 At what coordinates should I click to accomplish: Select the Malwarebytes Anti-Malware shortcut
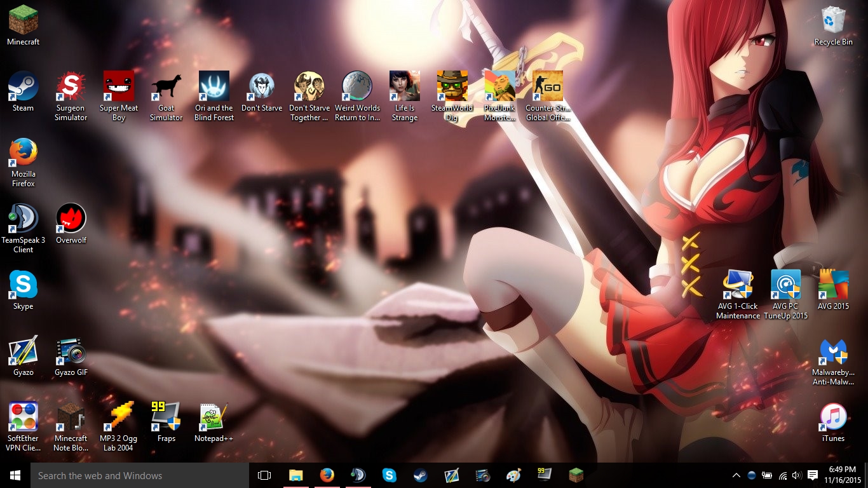tap(834, 361)
